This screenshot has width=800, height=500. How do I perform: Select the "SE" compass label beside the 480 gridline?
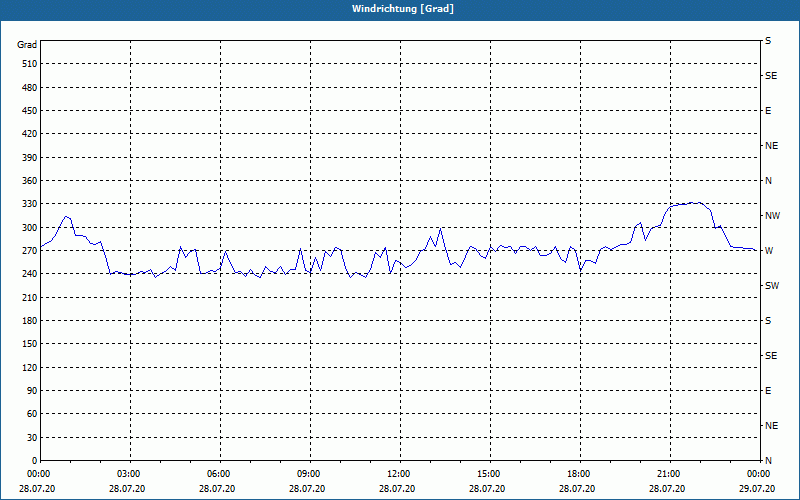(x=771, y=76)
